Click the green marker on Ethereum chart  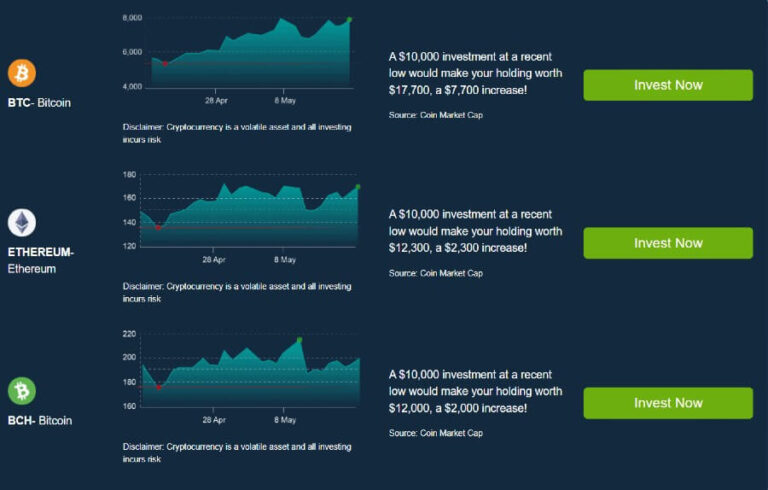(x=358, y=187)
